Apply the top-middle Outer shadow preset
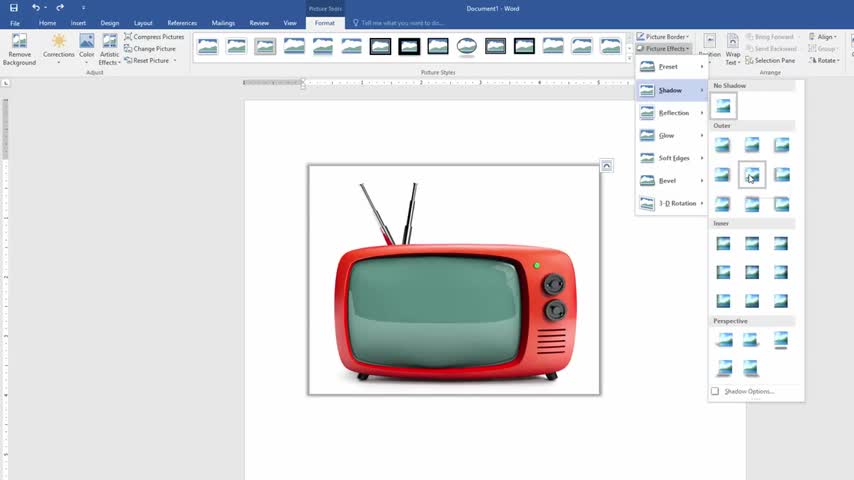This screenshot has height=480, width=854. pos(752,145)
